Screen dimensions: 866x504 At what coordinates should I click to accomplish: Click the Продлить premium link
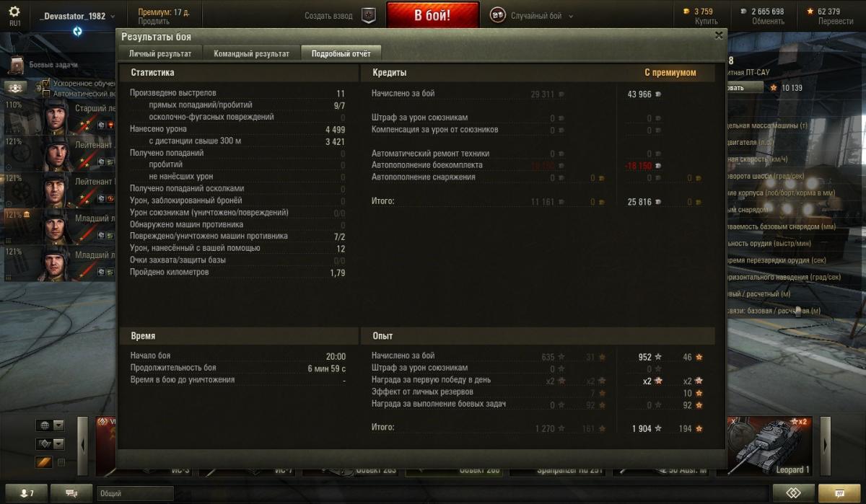point(154,22)
